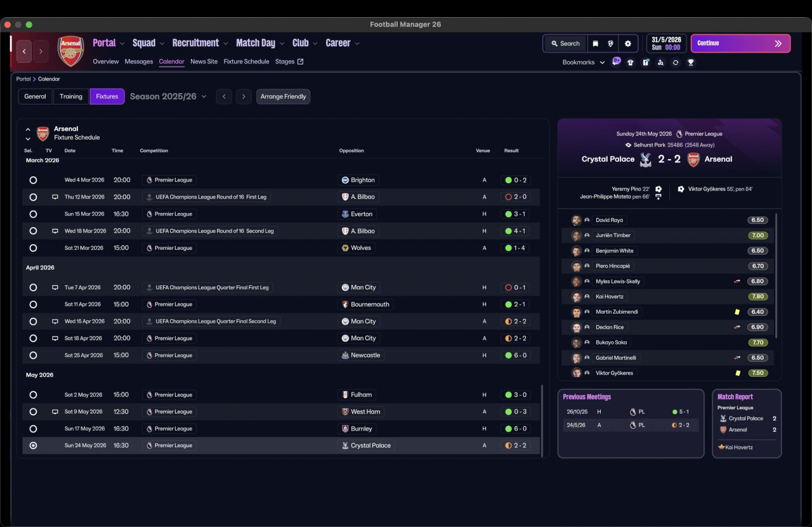Click the Search button
The image size is (812, 527).
(x=565, y=44)
